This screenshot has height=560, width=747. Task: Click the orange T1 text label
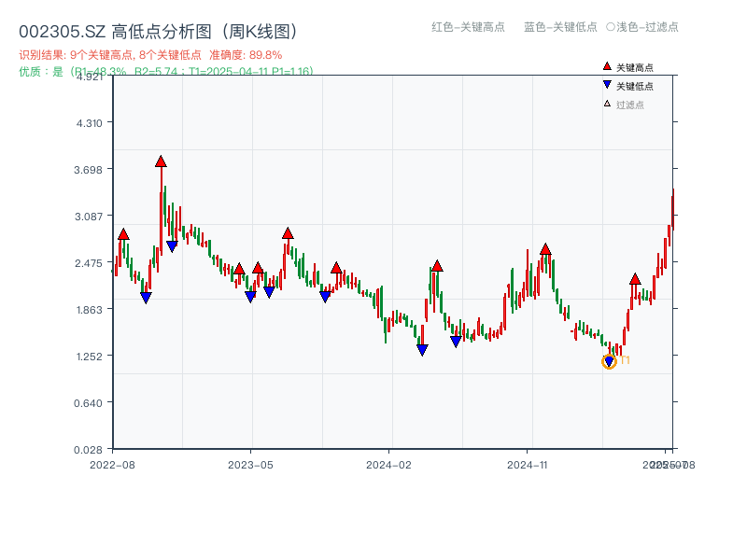click(625, 360)
